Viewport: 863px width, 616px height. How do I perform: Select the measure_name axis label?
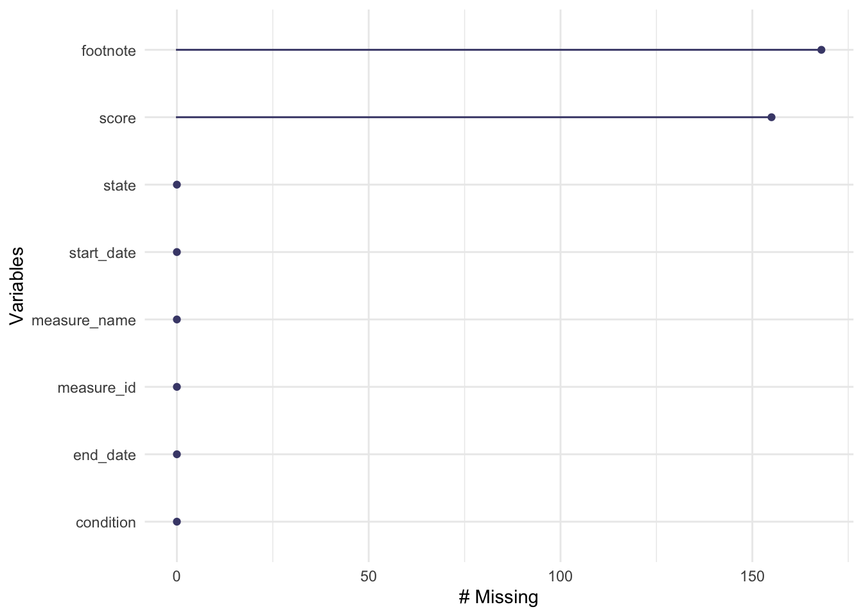(x=83, y=320)
